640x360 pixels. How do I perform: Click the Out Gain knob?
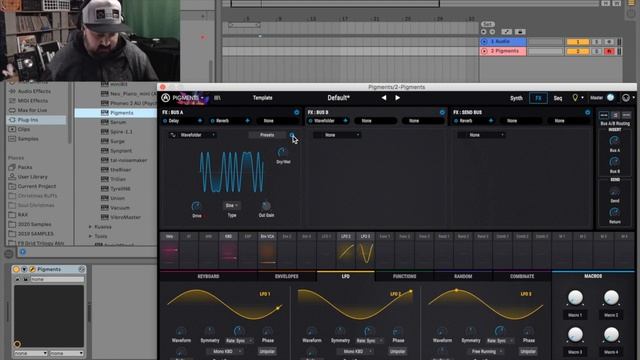(x=266, y=206)
